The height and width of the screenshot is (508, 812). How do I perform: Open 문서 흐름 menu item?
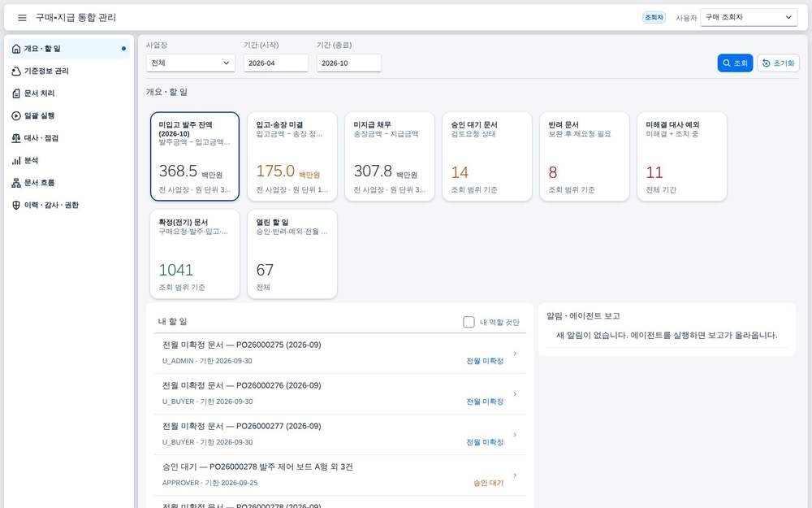click(69, 182)
